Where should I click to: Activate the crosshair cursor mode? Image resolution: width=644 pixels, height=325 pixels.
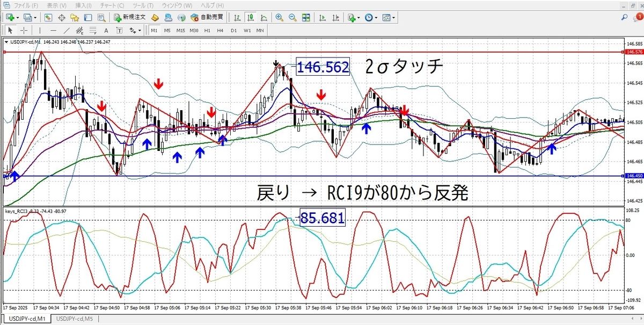coord(24,31)
